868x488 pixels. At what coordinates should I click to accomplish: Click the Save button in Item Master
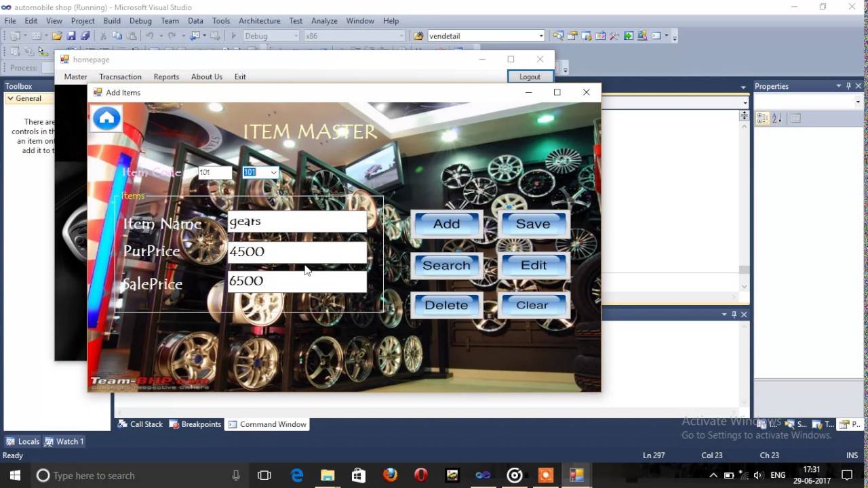pyautogui.click(x=533, y=224)
